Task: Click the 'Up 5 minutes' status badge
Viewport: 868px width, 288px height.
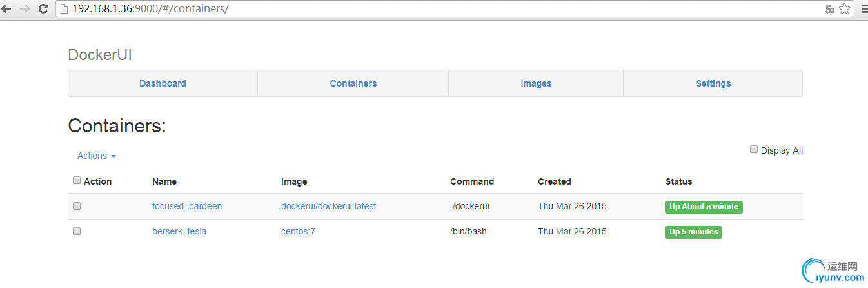Action: coord(693,232)
